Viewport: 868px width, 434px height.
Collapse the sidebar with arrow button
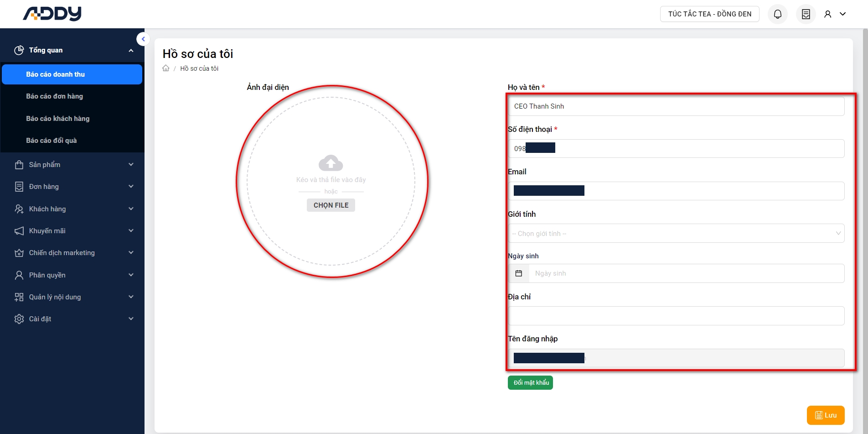[143, 39]
